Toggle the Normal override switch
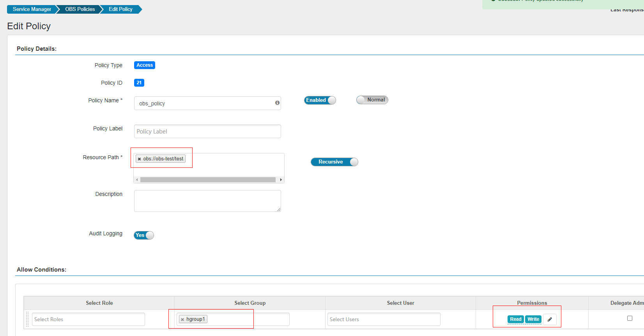 coord(372,100)
